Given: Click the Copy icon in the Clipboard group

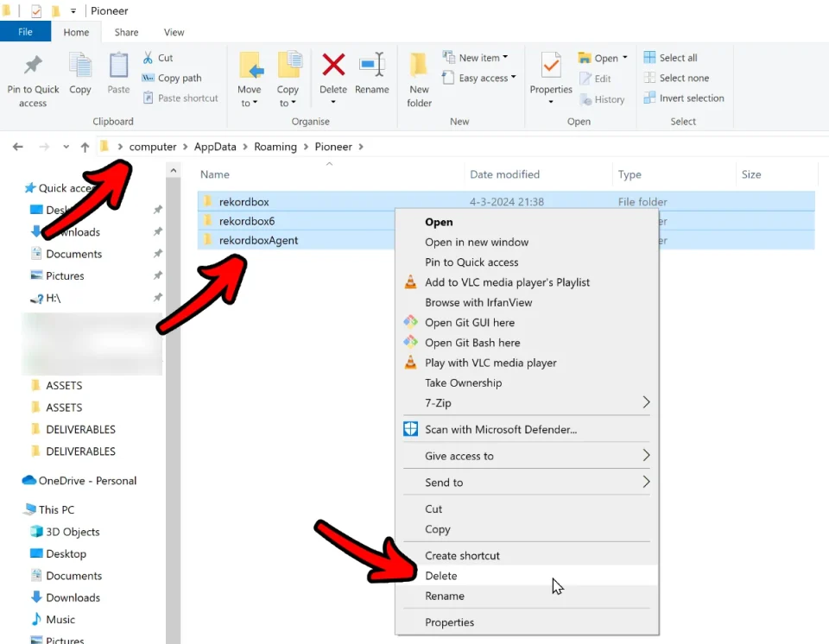Looking at the screenshot, I should click(x=79, y=66).
